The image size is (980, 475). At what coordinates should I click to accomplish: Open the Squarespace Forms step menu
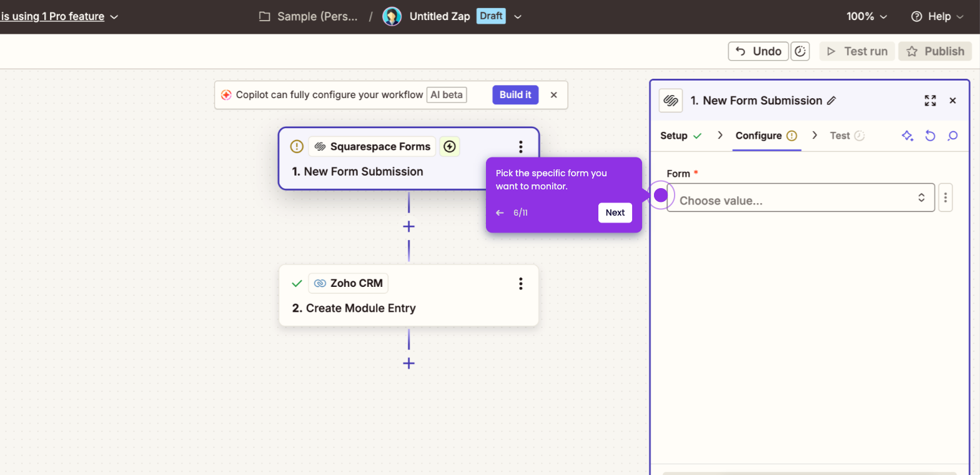pyautogui.click(x=520, y=147)
